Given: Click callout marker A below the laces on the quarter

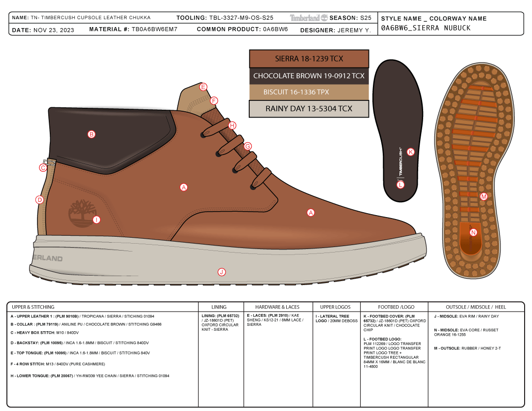Looking at the screenshot, I should [184, 187].
